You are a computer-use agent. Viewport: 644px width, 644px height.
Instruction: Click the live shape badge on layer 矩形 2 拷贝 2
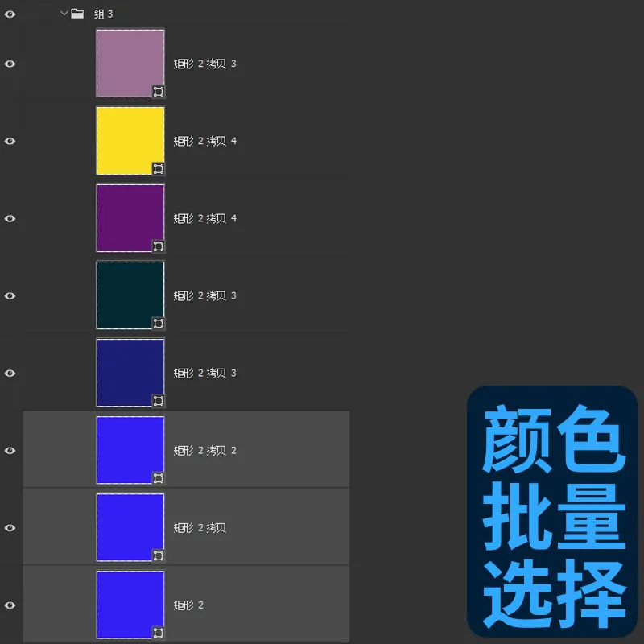click(158, 477)
